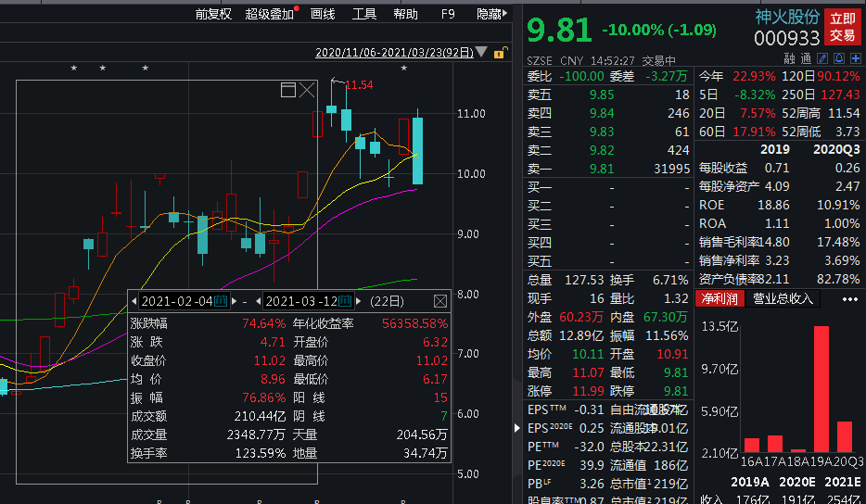
Task: Click the 通 connect tag
Action: point(806,58)
